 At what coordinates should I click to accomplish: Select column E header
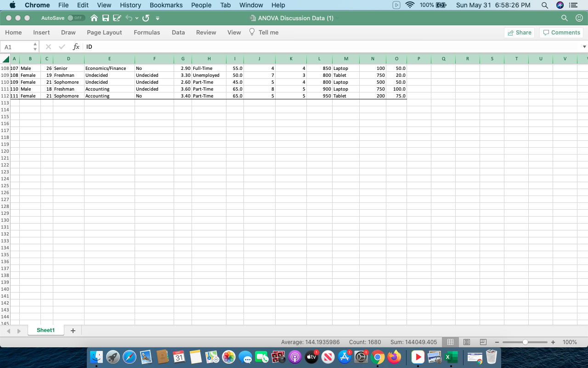click(109, 59)
